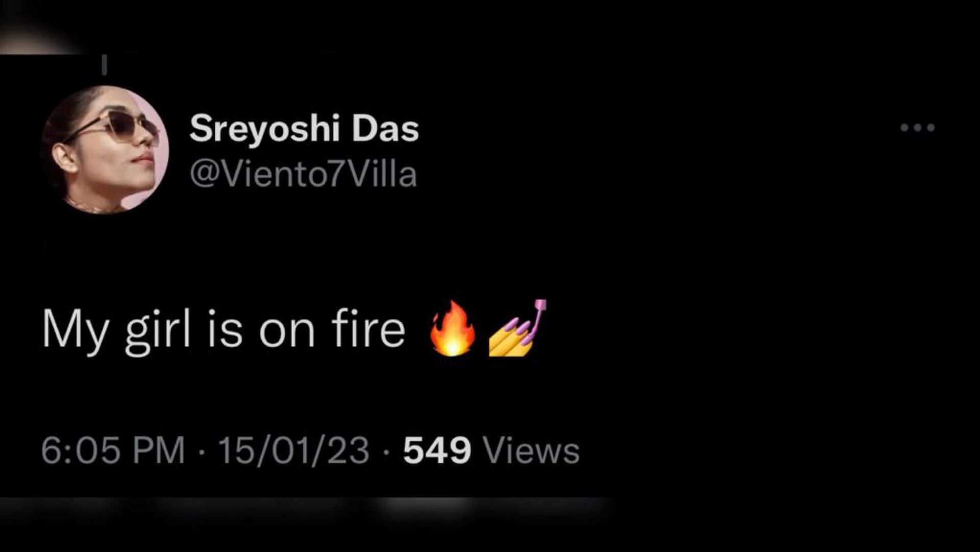Click the blurred bar below the tweet
Image resolution: width=980 pixels, height=552 pixels.
tap(306, 511)
